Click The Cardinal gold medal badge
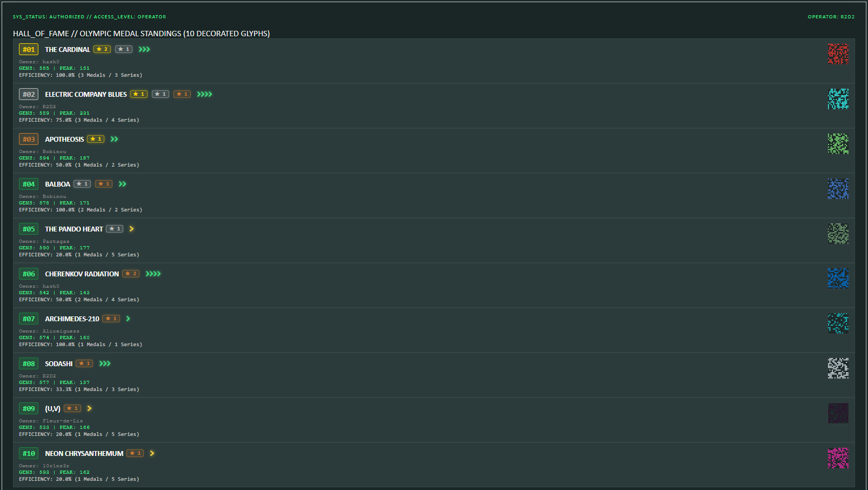 102,49
